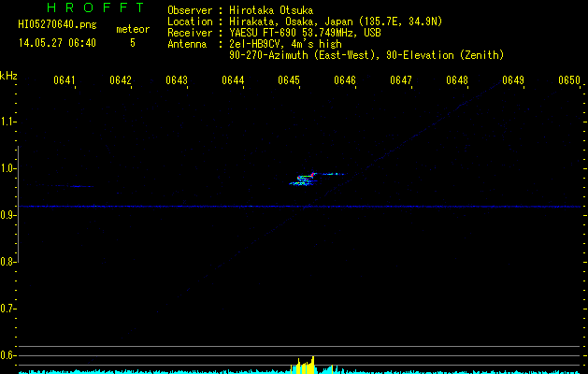Screen dimensions: 588x374
Task: Click the 0.9 kHz axis label
Action: 8,215
